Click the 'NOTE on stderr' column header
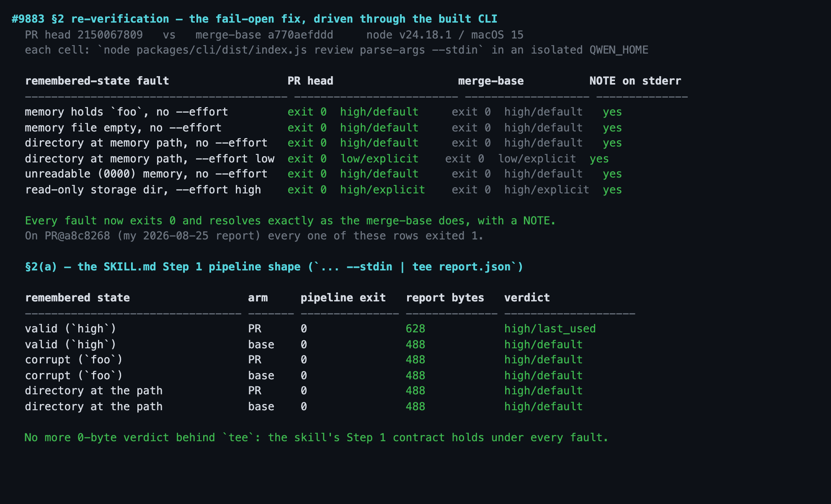The height and width of the screenshot is (504, 831). pyautogui.click(x=635, y=81)
